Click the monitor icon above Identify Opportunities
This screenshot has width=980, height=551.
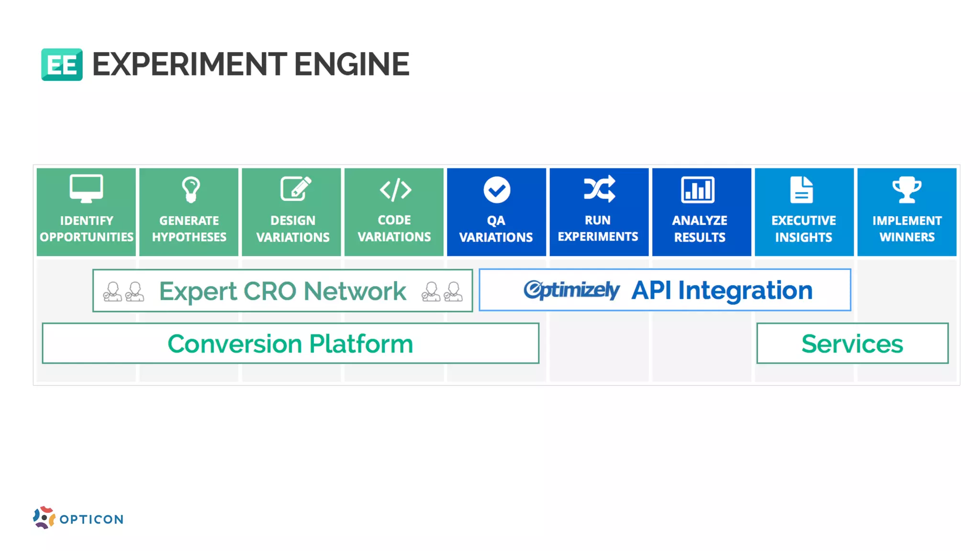pos(86,188)
